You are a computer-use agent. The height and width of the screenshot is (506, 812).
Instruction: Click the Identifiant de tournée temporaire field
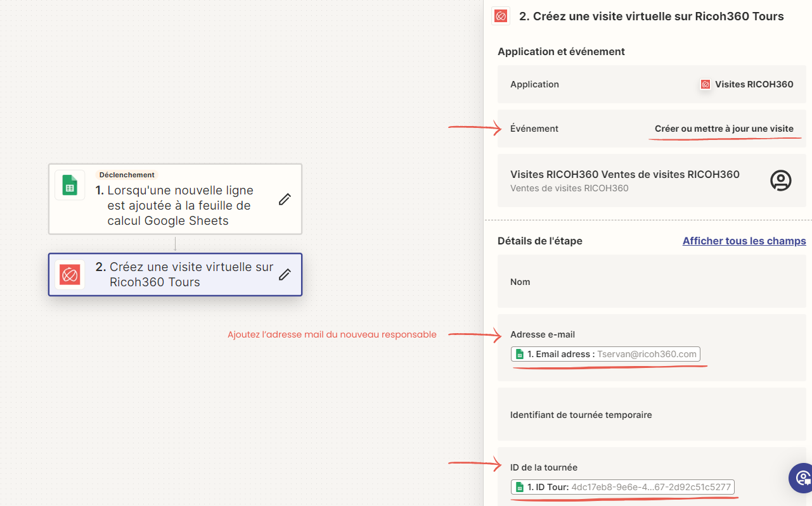click(x=652, y=415)
